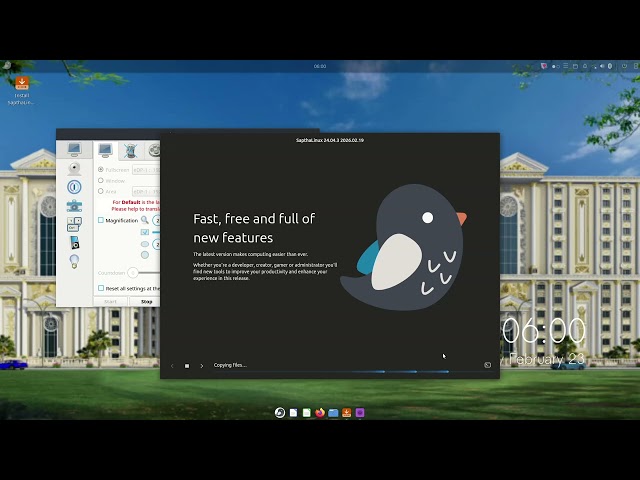Open the Bluetooth indicator in system tray

point(610,66)
